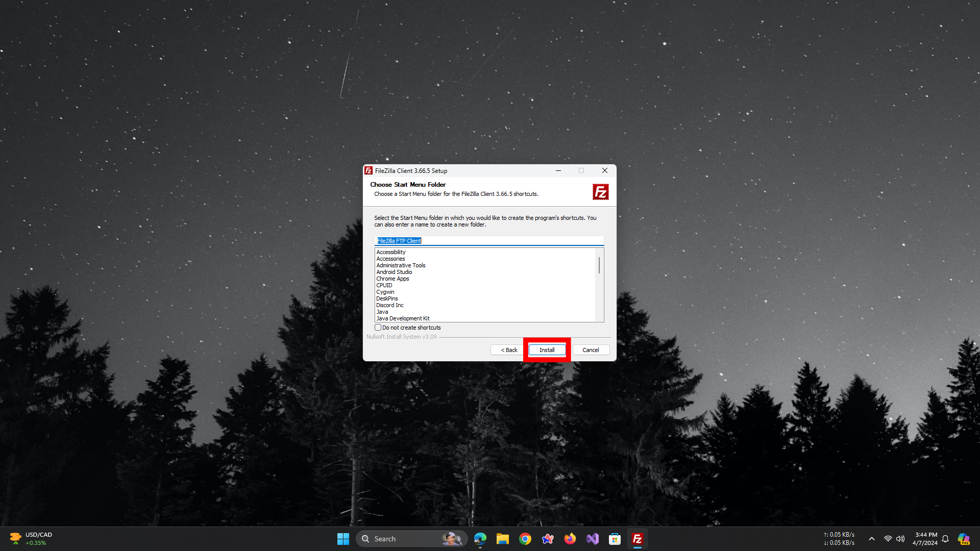This screenshot has width=980, height=551.
Task: Open Windows Start menu
Action: tap(343, 539)
